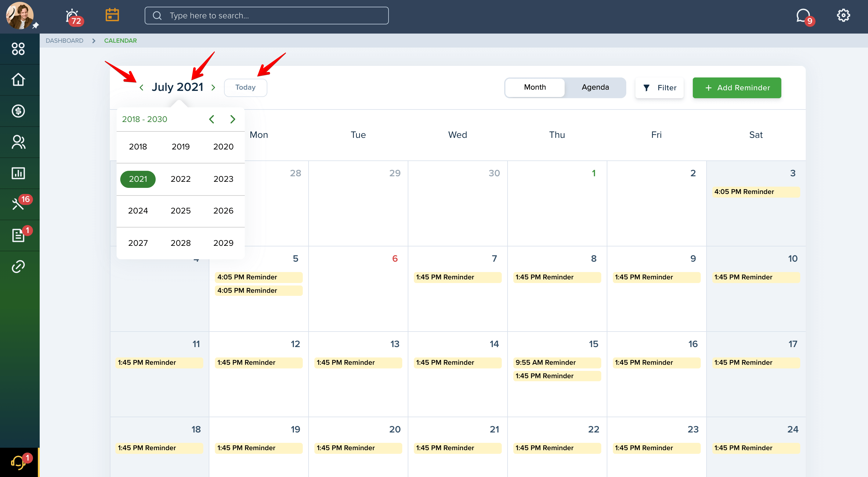Open 1:45 PM Reminder on July 10
Image resolution: width=868 pixels, height=477 pixels.
(756, 277)
